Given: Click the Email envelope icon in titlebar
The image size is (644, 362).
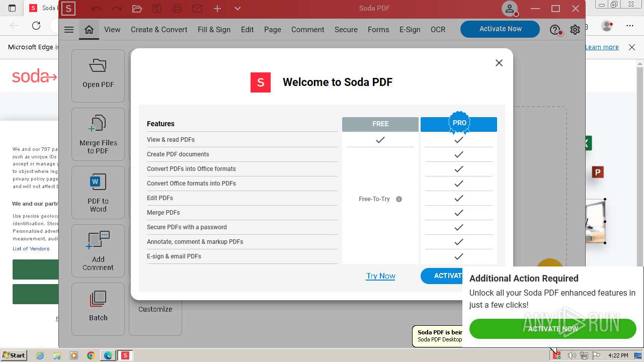Looking at the screenshot, I should point(197,9).
